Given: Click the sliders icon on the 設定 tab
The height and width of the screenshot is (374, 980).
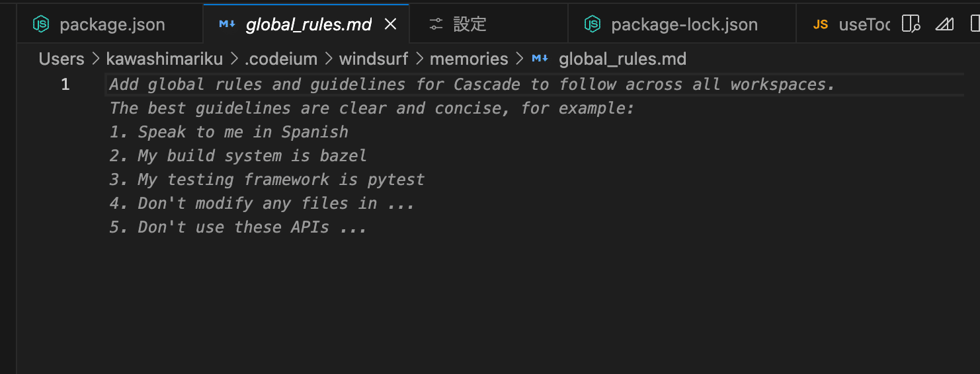Looking at the screenshot, I should [436, 24].
